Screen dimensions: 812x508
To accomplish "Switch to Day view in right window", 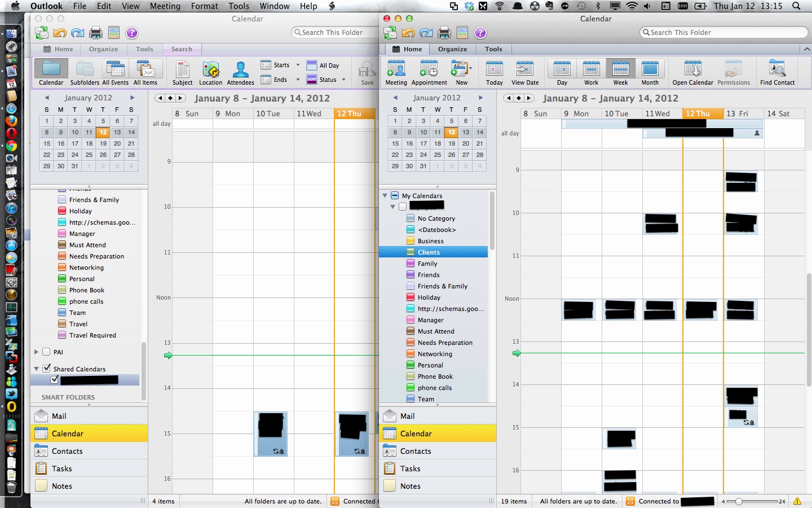I will (562, 73).
